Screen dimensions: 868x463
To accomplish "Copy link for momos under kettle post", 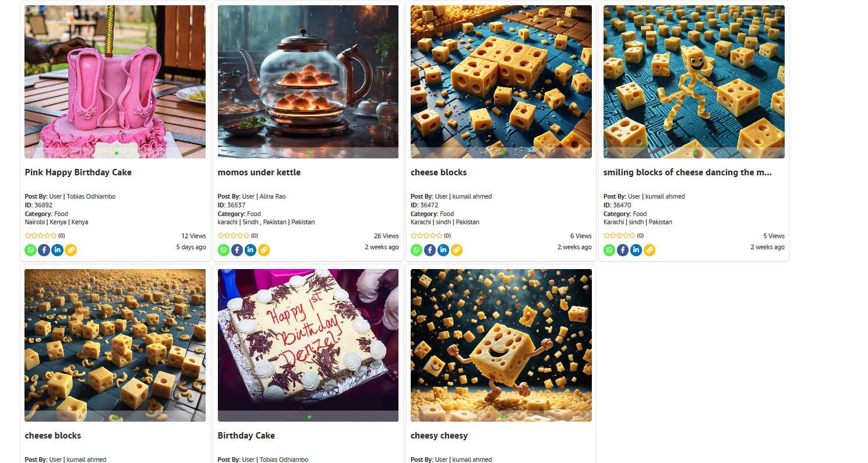I will 264,250.
